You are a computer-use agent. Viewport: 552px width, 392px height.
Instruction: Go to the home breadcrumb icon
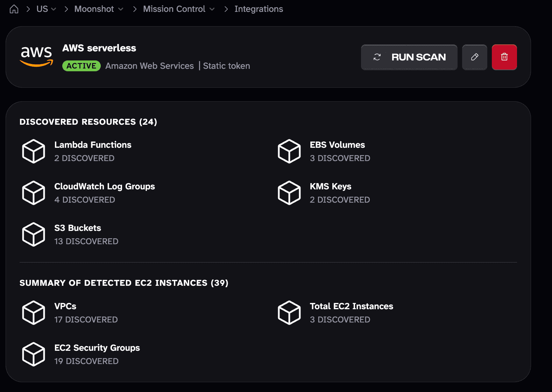14,9
